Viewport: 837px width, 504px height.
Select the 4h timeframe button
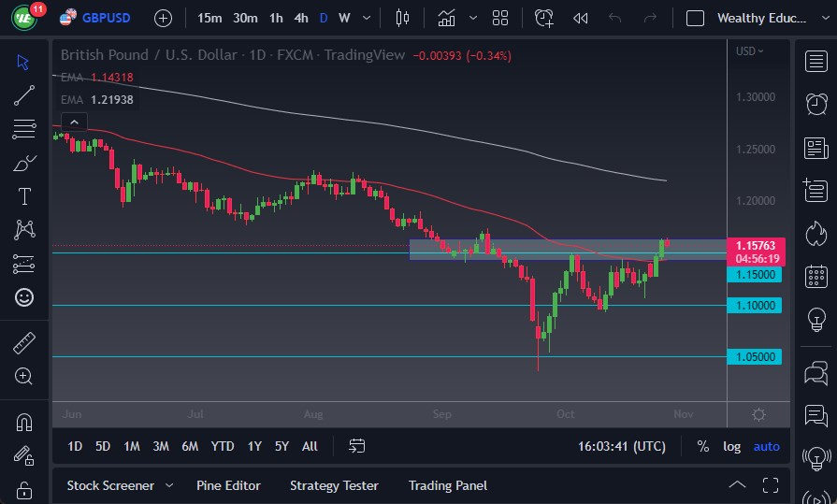[x=300, y=18]
